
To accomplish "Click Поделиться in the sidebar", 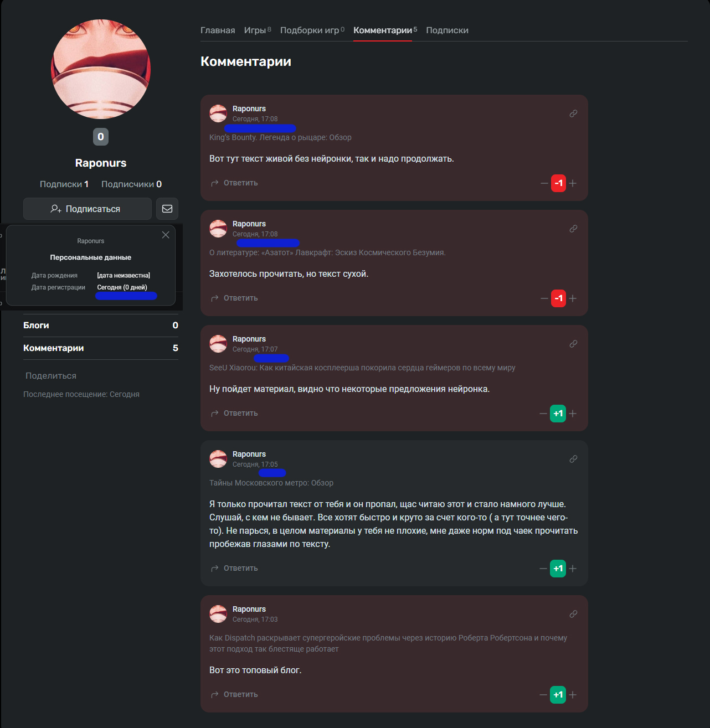I will coord(51,376).
